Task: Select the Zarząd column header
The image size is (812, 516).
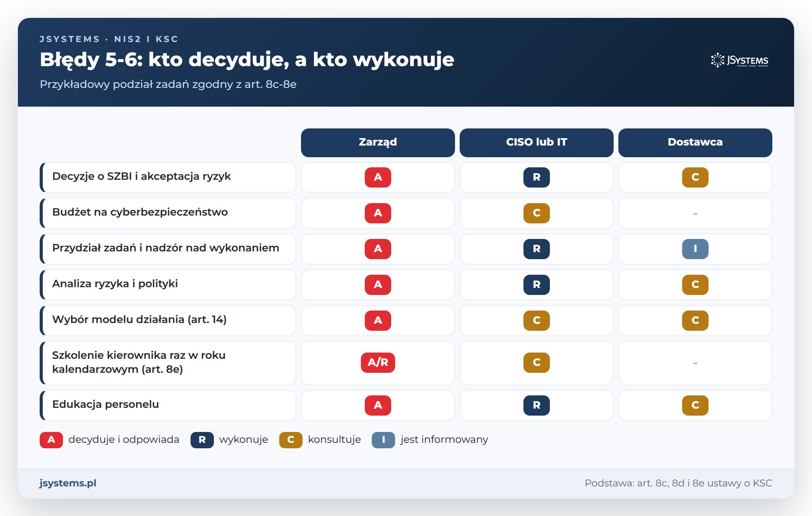Action: coord(378,142)
